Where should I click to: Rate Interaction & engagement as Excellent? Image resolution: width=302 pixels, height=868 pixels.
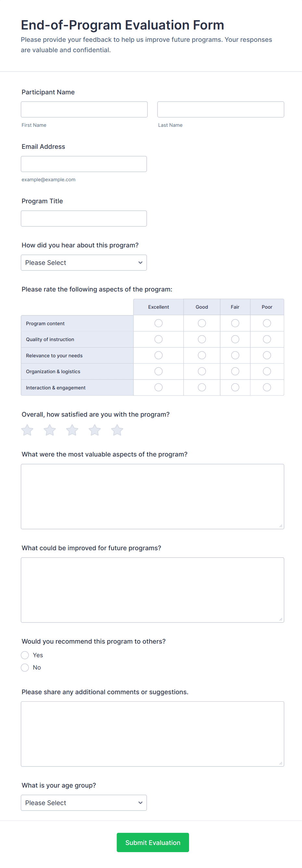coord(158,387)
